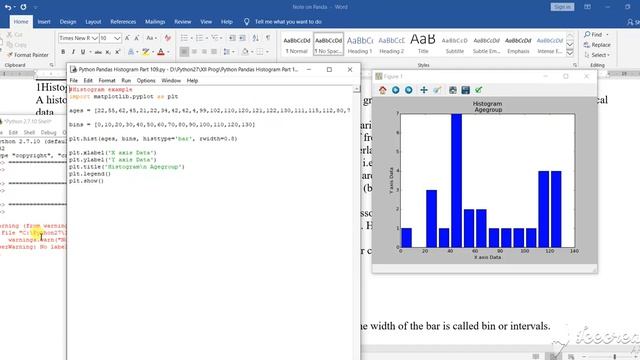Screen dimensions: 640x360
Task: Clear all formatting in Word ribbon
Action: point(168,38)
